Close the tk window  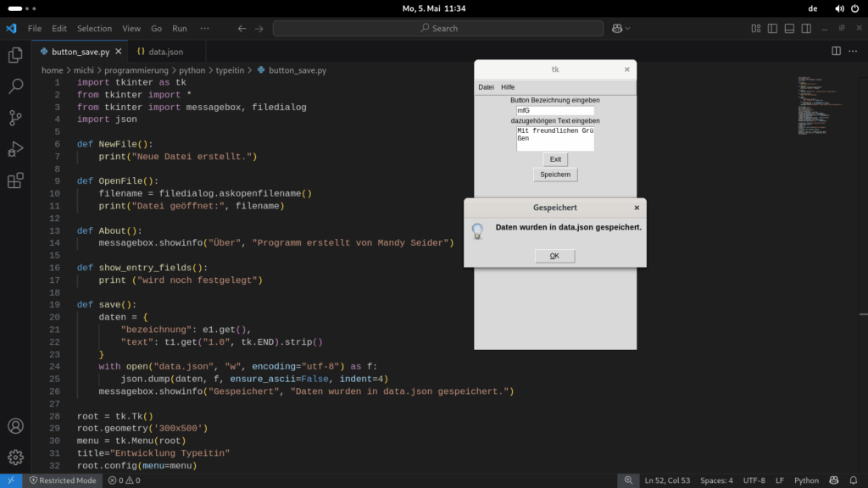(626, 69)
